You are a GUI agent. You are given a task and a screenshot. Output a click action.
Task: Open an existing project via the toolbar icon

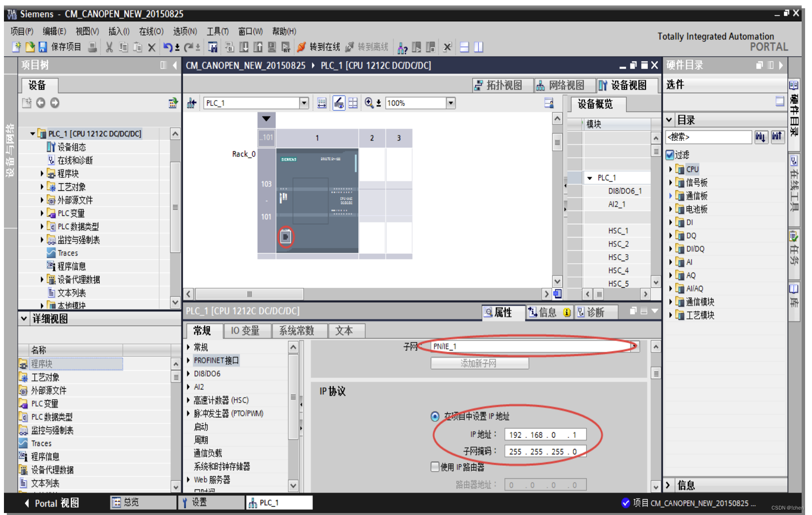(x=30, y=47)
